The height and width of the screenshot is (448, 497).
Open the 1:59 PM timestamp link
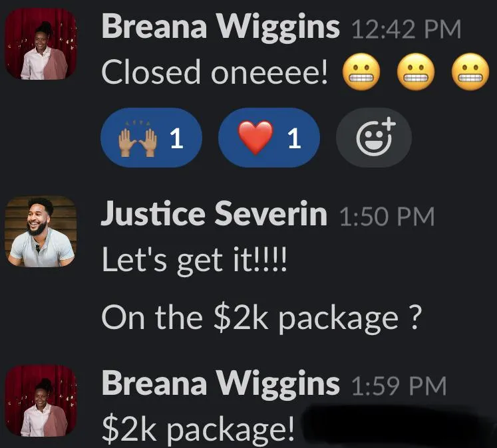click(x=399, y=386)
